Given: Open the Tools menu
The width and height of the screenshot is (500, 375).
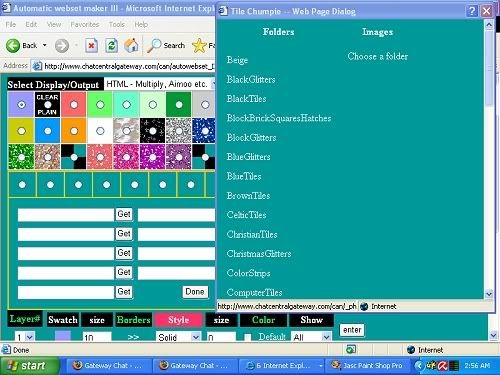Looking at the screenshot, I should (116, 24).
